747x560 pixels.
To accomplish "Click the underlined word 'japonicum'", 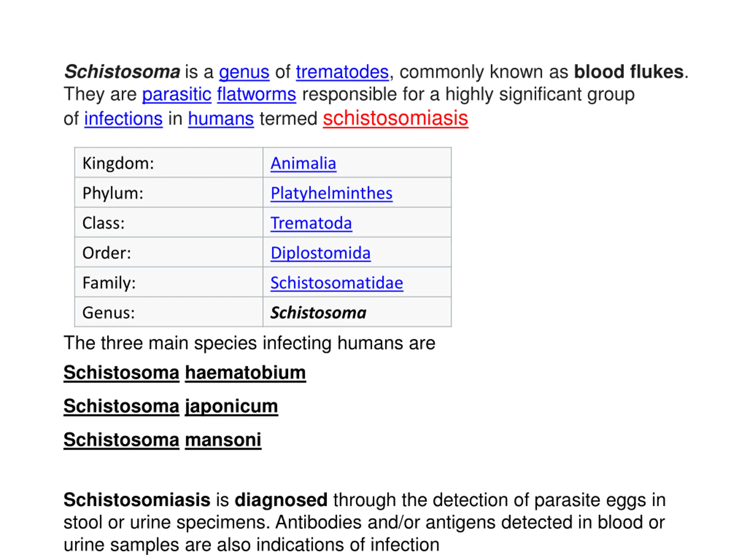I will 231,406.
